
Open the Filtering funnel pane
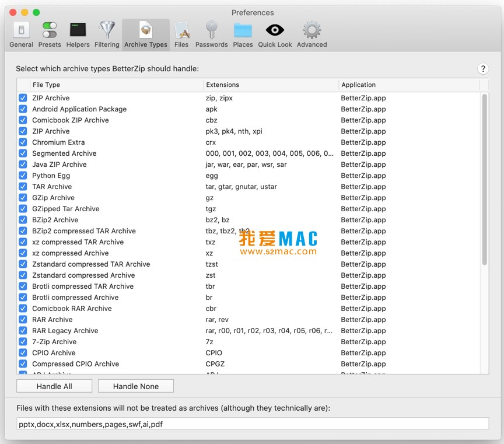click(107, 35)
